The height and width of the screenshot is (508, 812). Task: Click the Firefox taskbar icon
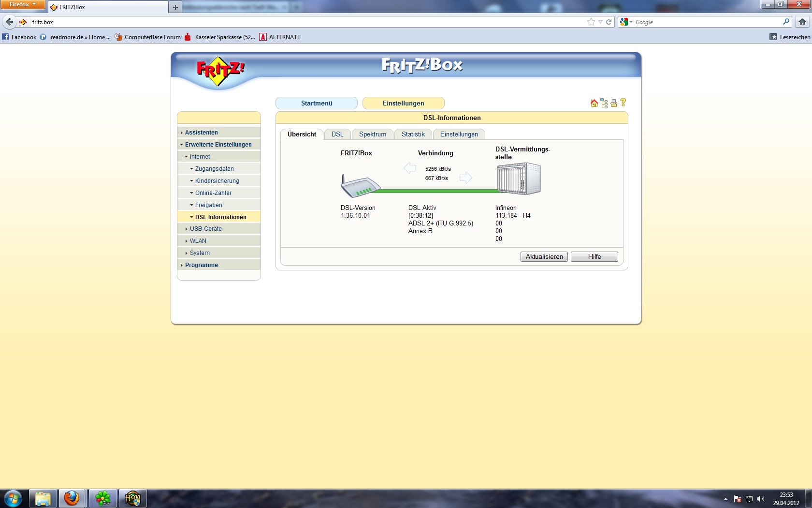(72, 498)
